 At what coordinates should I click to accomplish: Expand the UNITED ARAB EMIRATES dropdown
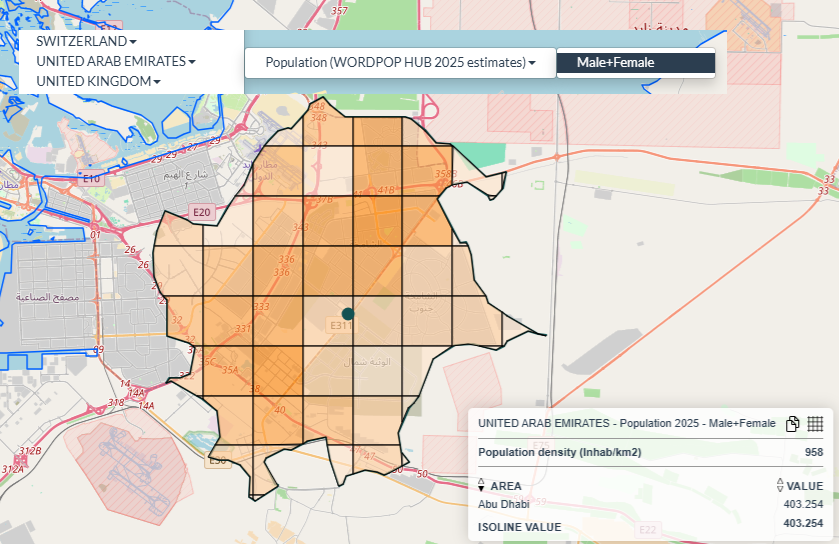click(x=116, y=61)
